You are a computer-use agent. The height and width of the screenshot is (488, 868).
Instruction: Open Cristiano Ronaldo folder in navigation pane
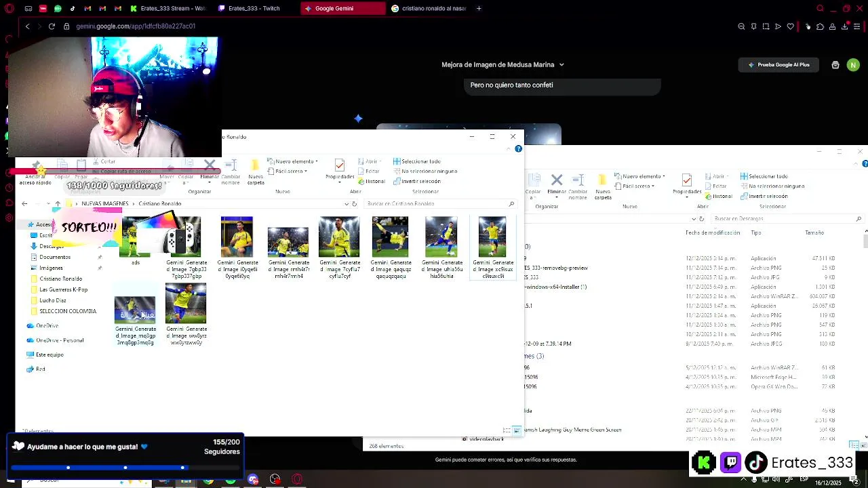point(60,279)
